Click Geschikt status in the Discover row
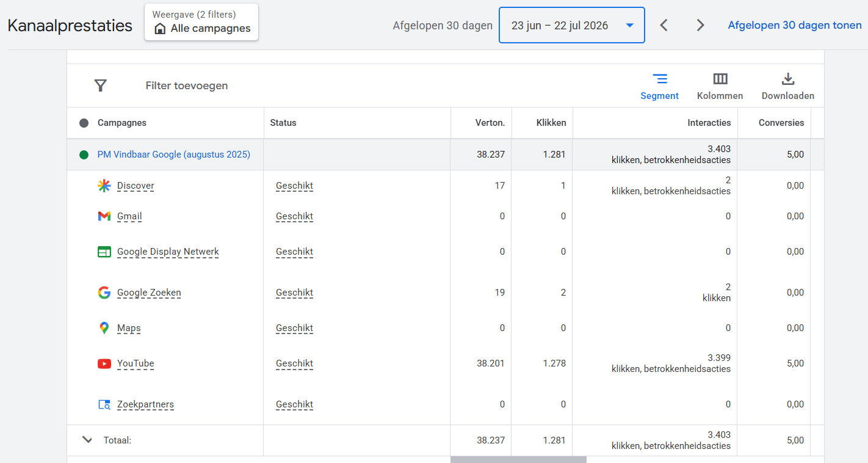The width and height of the screenshot is (868, 463). coord(294,186)
